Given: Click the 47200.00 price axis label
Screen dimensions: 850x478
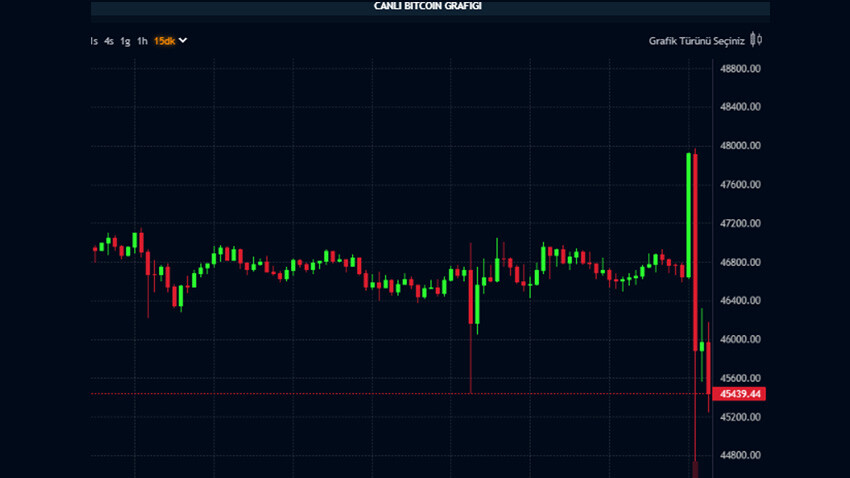Looking at the screenshot, I should (741, 224).
